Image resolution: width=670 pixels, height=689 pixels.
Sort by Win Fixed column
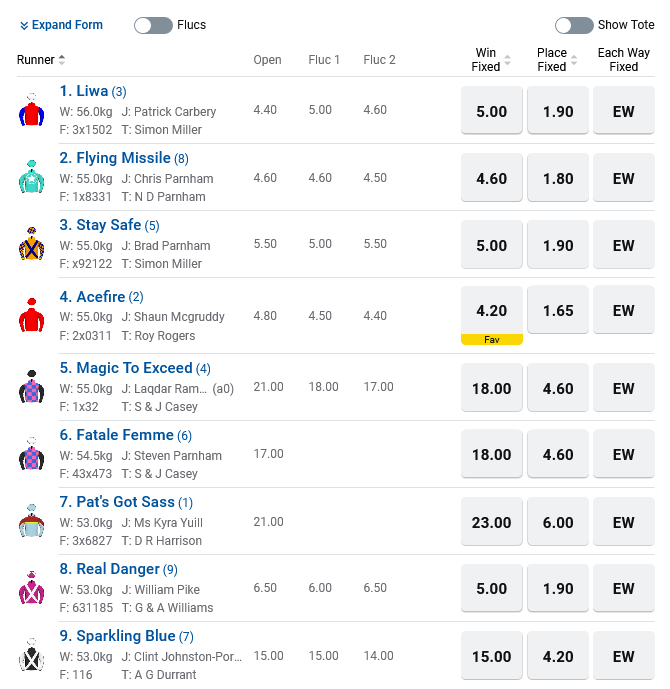[x=507, y=60]
